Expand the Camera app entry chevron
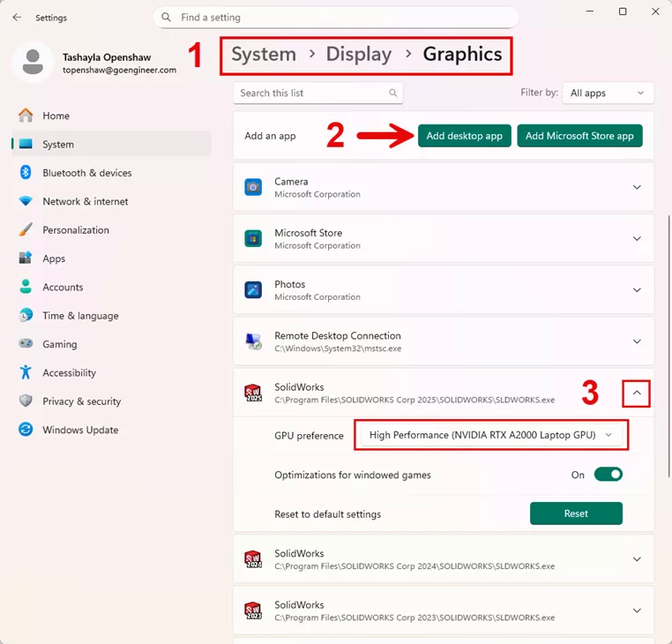Screen dimensions: 672x644 pyautogui.click(x=637, y=187)
